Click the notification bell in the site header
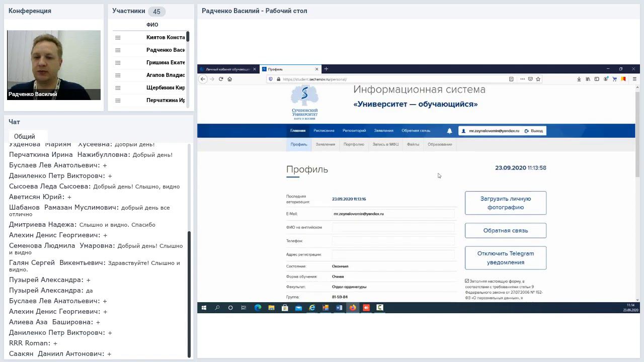Viewport: 644px width, 362px height. (x=449, y=131)
